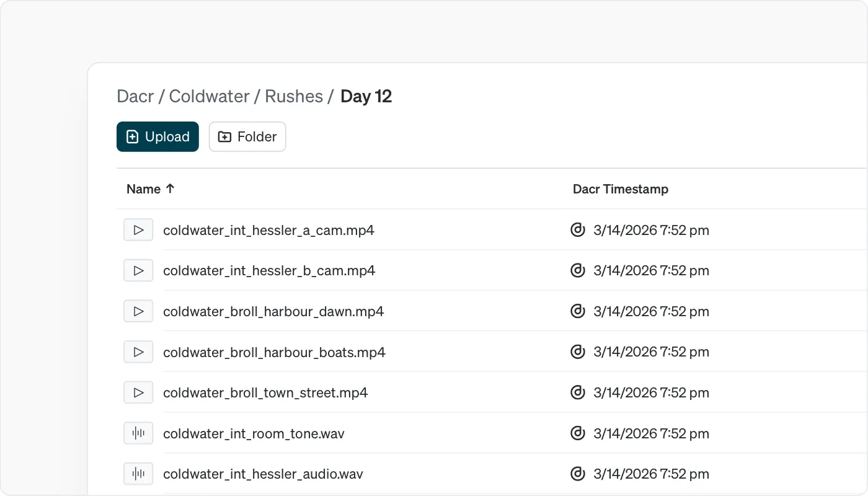Sort by Name column header
Screen dimensions: 868x496
(143, 189)
